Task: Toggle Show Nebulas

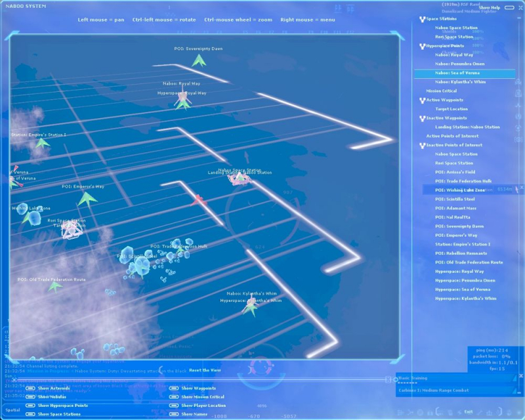Action: click(30, 397)
